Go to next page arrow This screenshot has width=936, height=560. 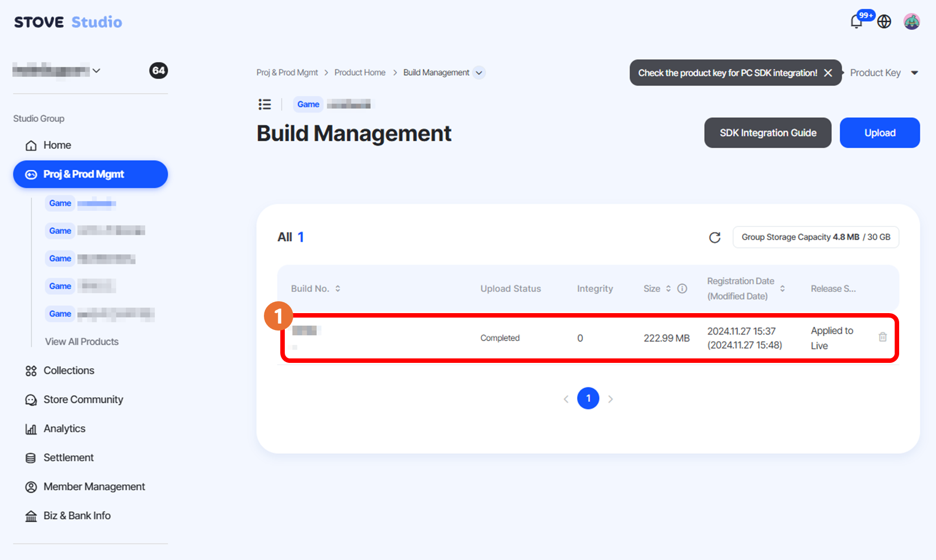(x=610, y=399)
